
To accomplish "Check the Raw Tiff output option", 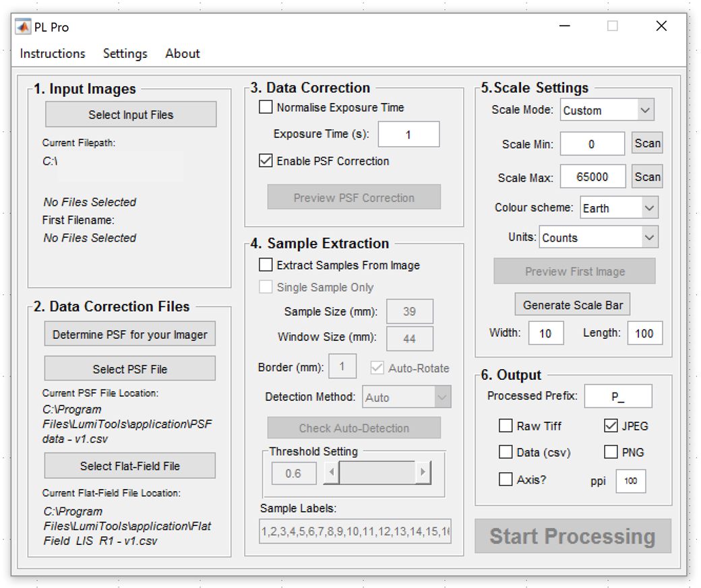I will click(506, 426).
